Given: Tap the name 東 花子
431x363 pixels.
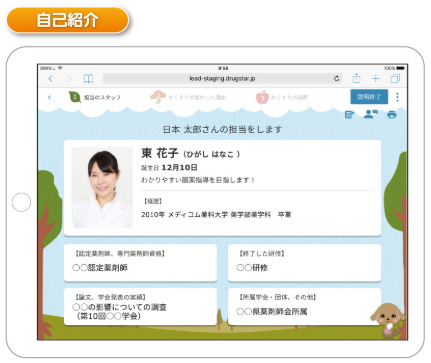Looking at the screenshot, I should pos(160,153).
